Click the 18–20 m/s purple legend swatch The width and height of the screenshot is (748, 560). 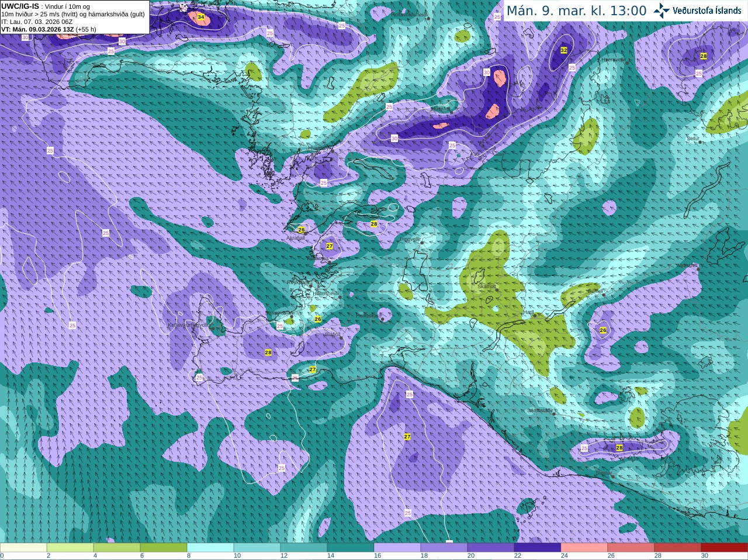pyautogui.click(x=444, y=548)
